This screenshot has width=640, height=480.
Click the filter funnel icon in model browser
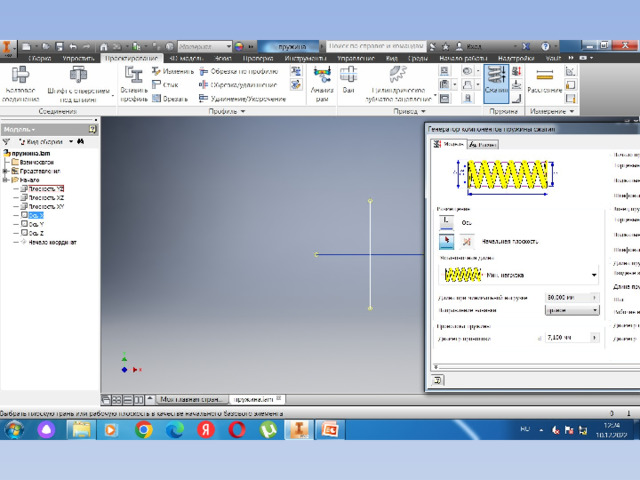pos(6,142)
